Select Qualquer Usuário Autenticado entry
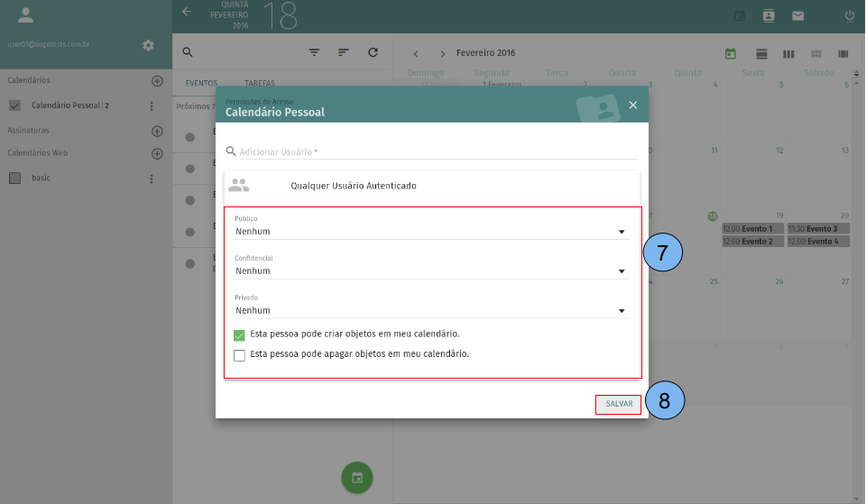This screenshot has height=504, width=866. tap(353, 186)
